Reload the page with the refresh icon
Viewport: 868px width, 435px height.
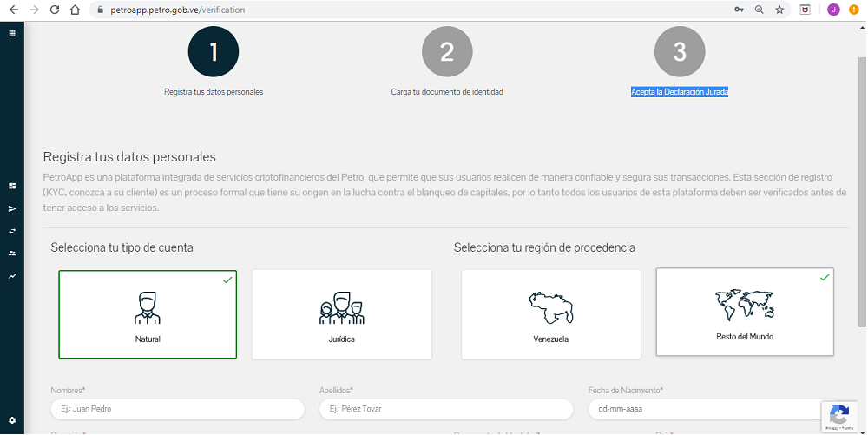54,10
